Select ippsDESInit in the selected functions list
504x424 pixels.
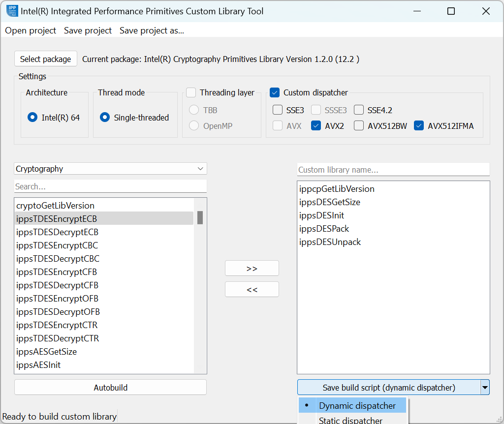(x=321, y=215)
